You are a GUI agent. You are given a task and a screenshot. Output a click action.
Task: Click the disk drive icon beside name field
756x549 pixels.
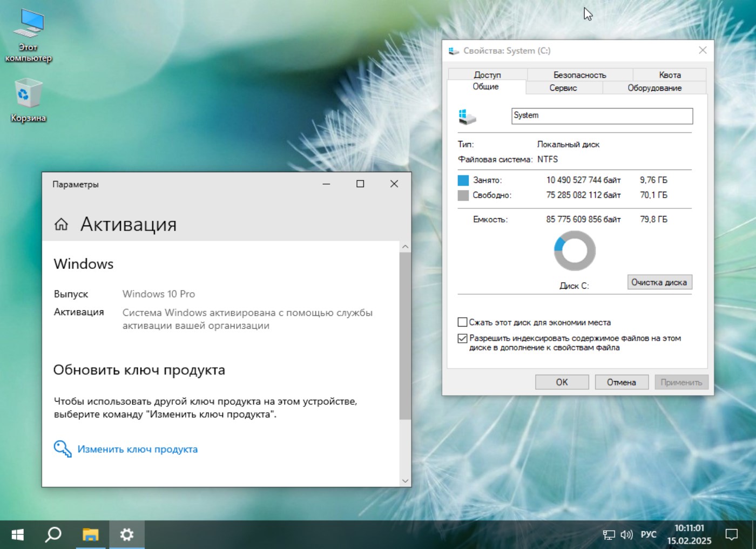[x=467, y=117]
